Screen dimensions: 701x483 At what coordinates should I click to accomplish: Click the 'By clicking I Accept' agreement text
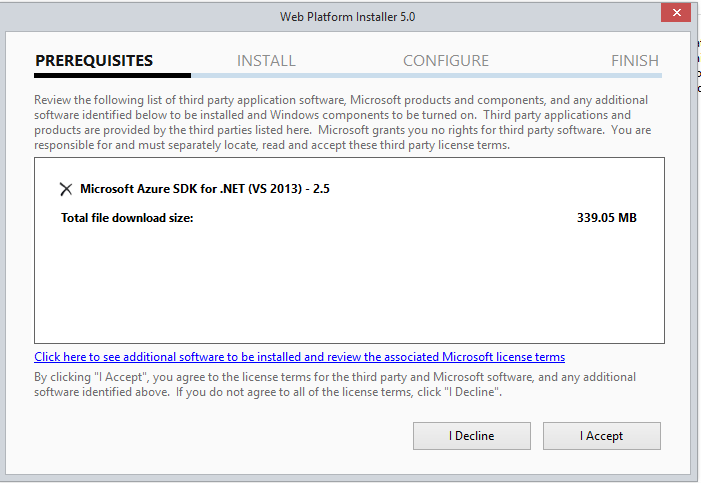tap(334, 384)
